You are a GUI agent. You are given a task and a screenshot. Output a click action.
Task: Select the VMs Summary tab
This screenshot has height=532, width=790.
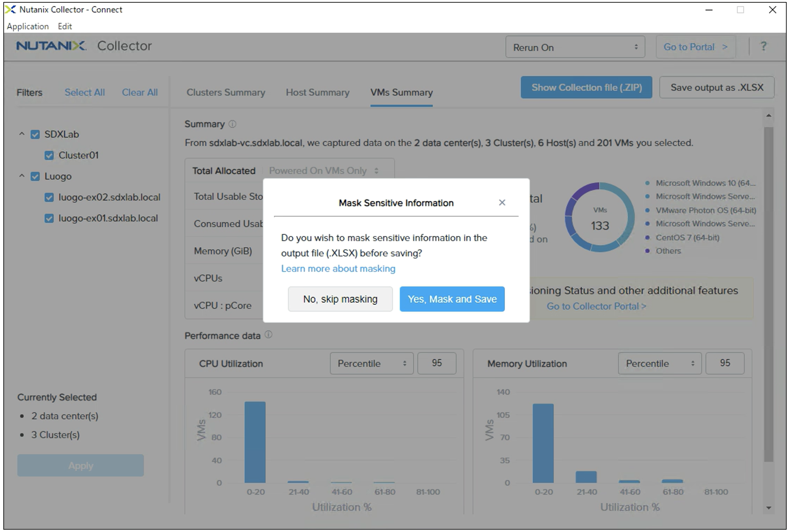coord(401,92)
